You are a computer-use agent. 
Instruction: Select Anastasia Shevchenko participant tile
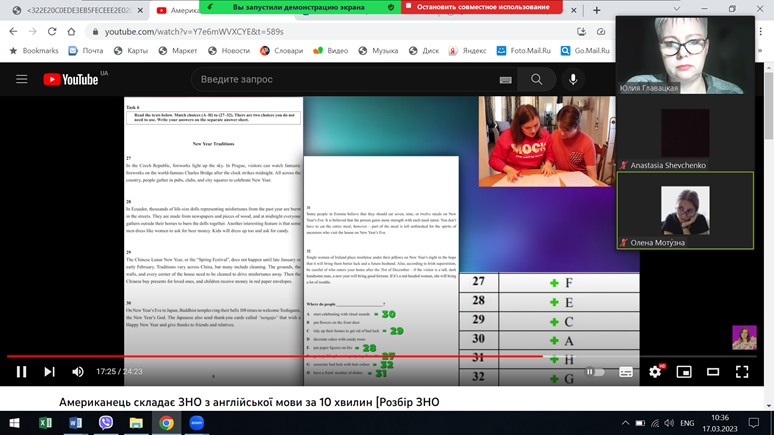pos(685,133)
